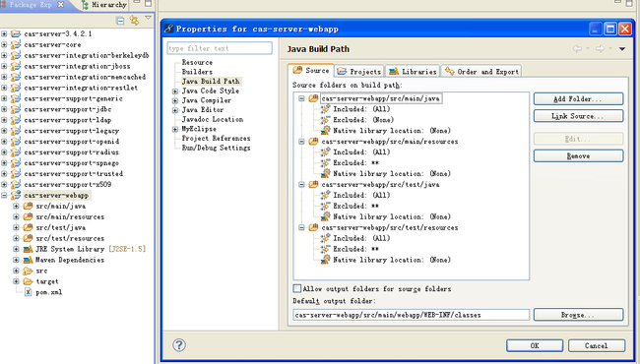Select Project References in properties list
This screenshot has height=364, width=640.
click(x=216, y=138)
